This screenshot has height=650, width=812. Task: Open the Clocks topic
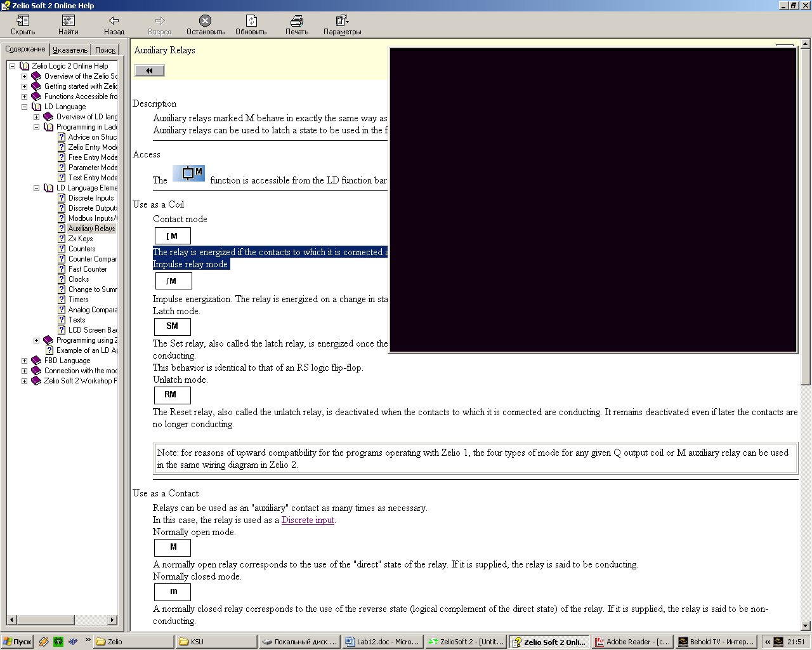[79, 279]
